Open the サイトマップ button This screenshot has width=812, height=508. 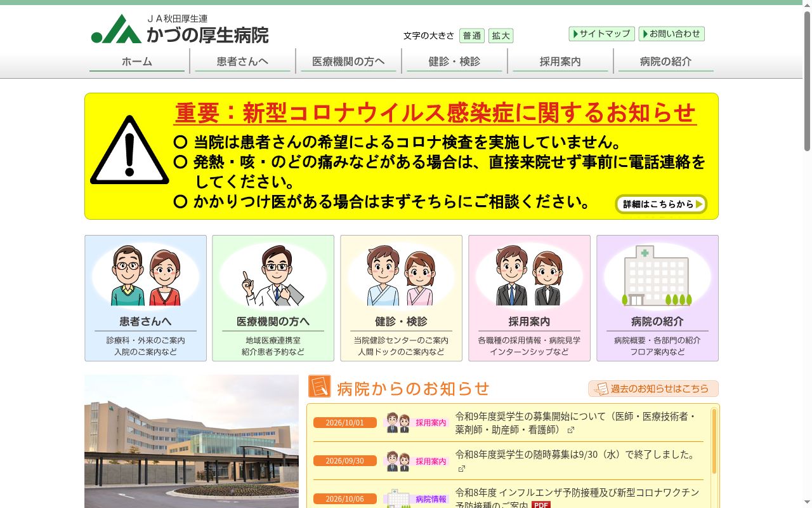(x=601, y=34)
